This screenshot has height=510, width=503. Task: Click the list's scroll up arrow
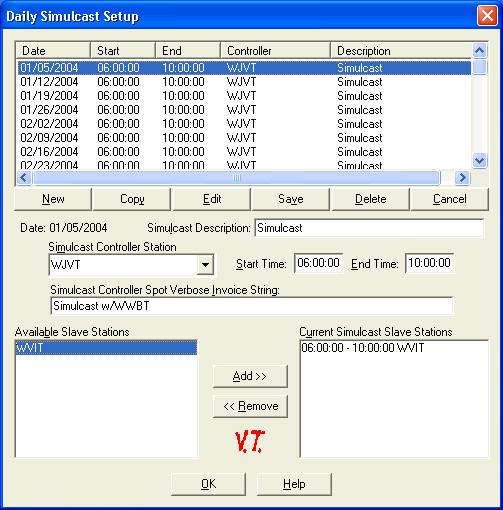pos(479,51)
